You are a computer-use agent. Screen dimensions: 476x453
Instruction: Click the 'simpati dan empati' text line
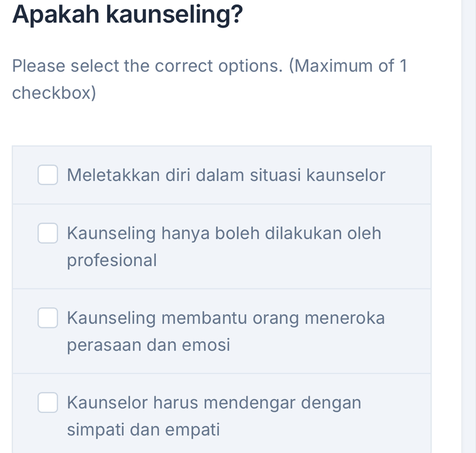tap(144, 429)
